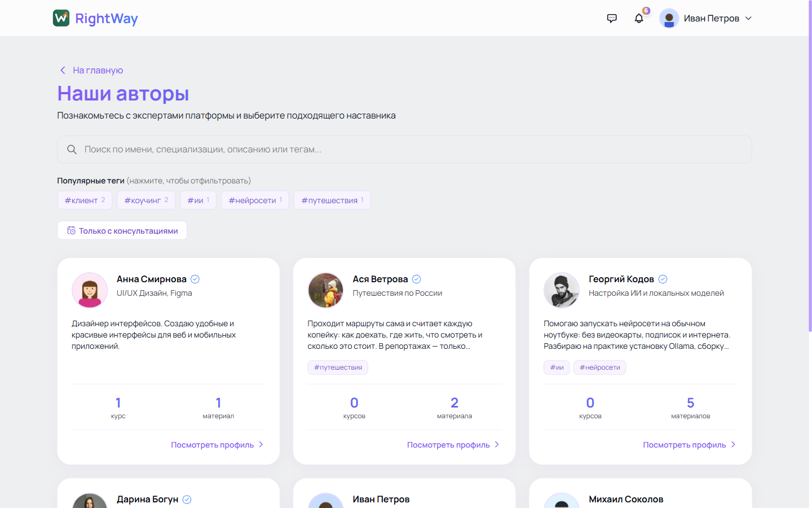The height and width of the screenshot is (508, 812).
Task: Click the verified badge next to Дарина Богун
Action: [x=187, y=499]
